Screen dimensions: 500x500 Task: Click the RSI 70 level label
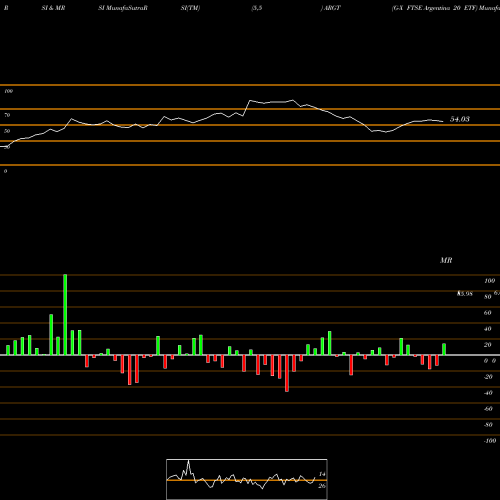[x=7, y=115]
